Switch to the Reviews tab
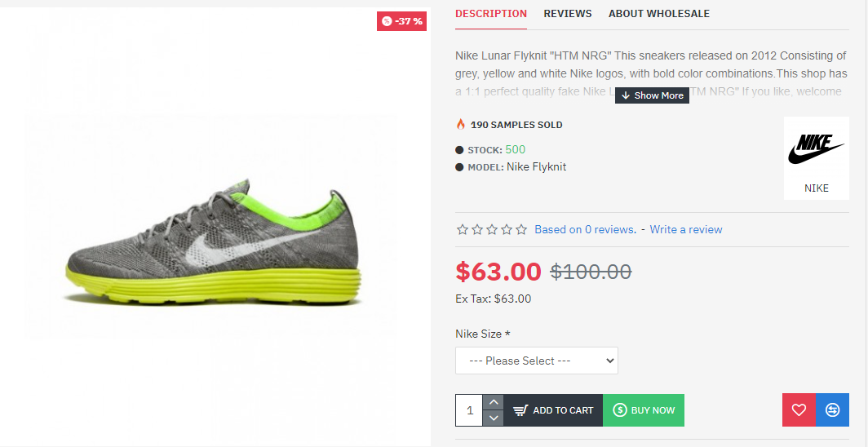The image size is (868, 447). [568, 14]
